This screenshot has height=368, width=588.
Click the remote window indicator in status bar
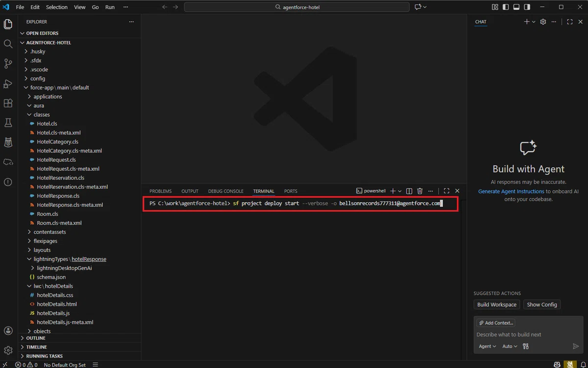point(5,365)
